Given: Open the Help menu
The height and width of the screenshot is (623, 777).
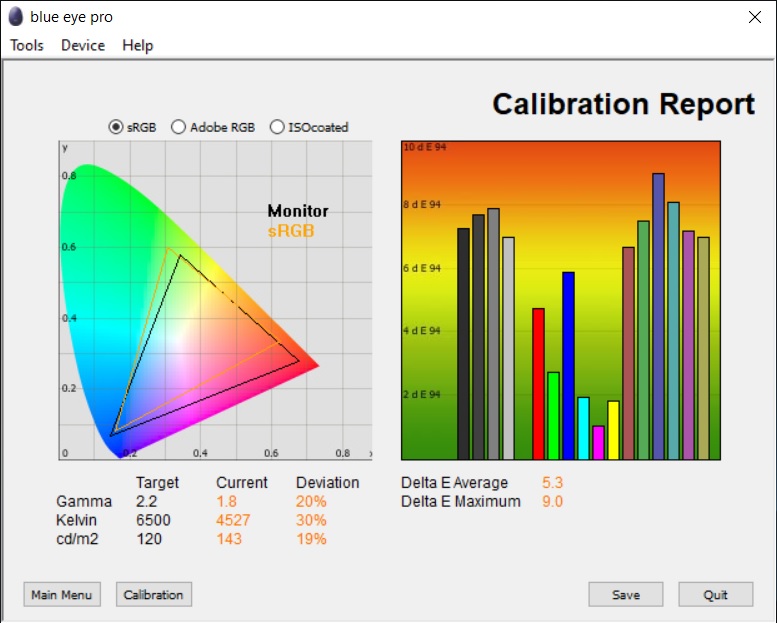Looking at the screenshot, I should [138, 45].
